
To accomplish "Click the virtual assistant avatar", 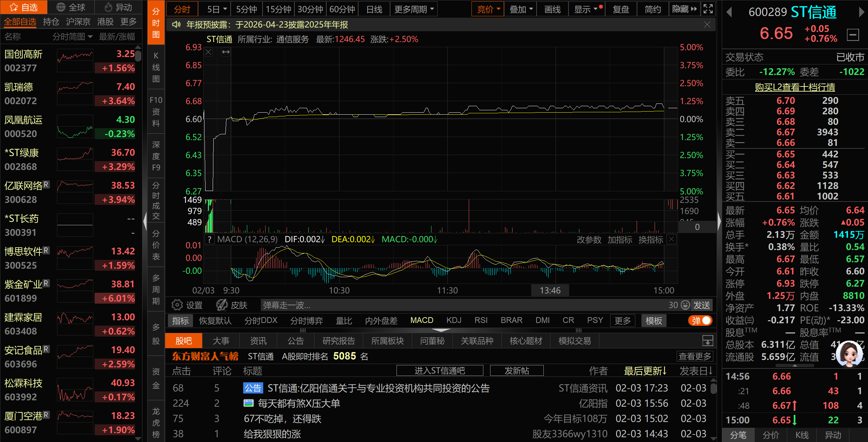I will point(849,354).
